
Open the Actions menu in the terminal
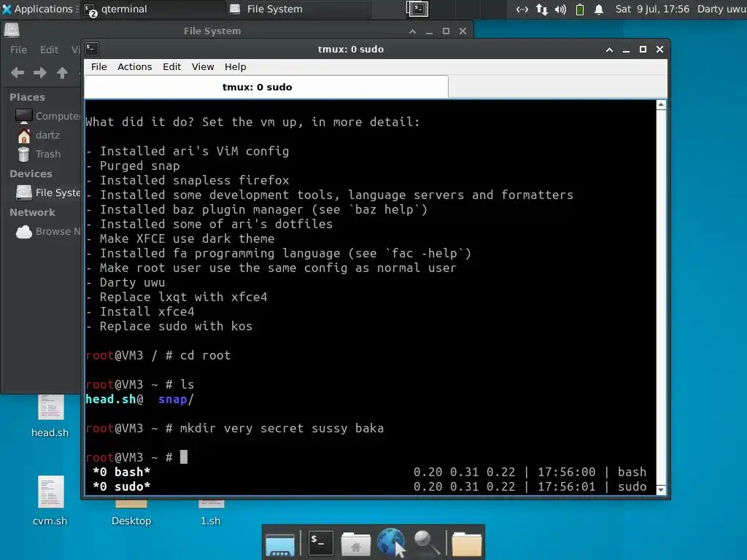135,66
